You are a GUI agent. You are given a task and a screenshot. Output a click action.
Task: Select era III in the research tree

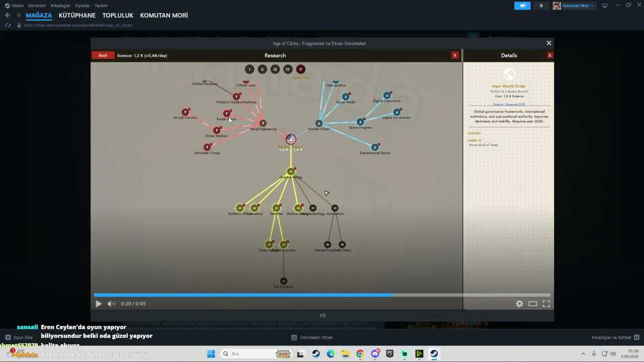(x=275, y=69)
